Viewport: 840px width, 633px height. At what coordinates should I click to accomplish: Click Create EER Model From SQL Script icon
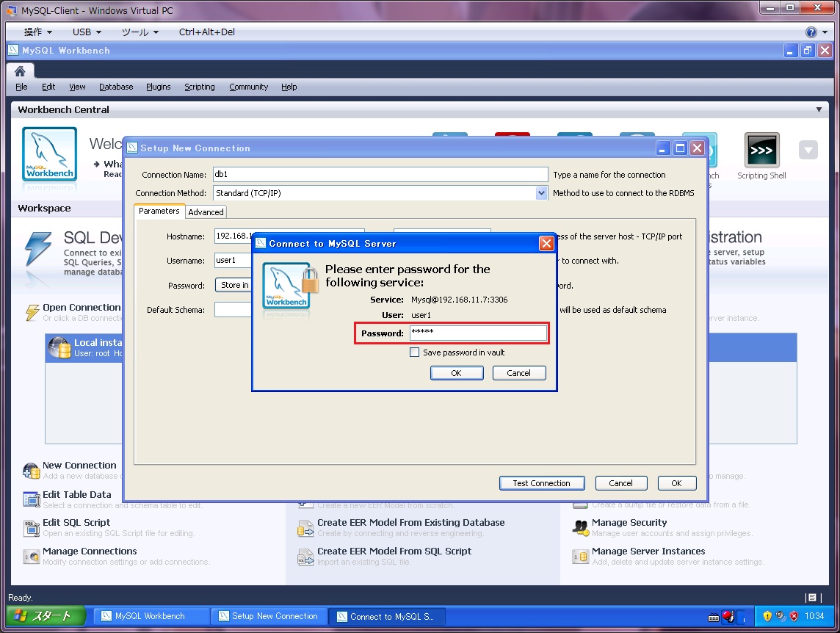point(306,557)
